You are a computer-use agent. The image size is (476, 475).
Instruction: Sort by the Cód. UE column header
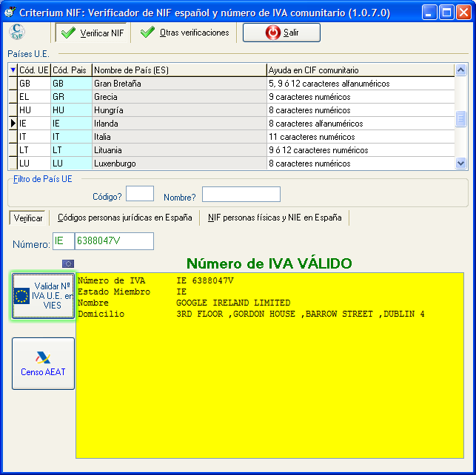34,70
